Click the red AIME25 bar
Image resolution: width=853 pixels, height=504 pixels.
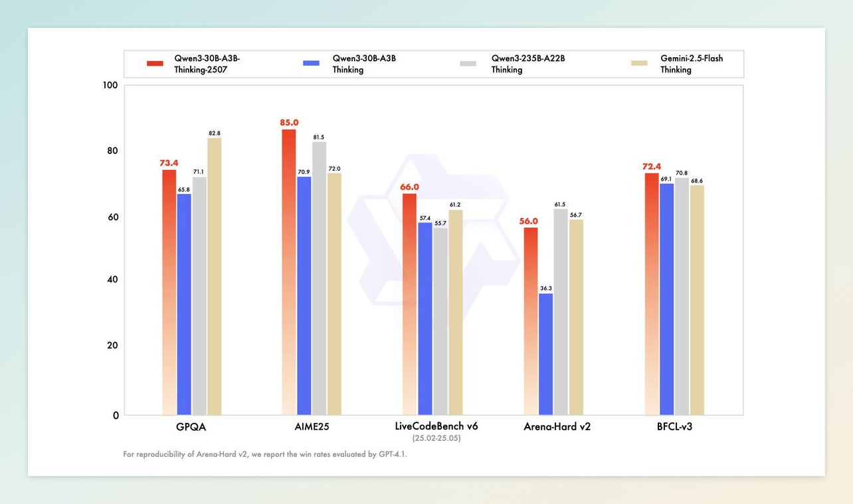coord(289,272)
